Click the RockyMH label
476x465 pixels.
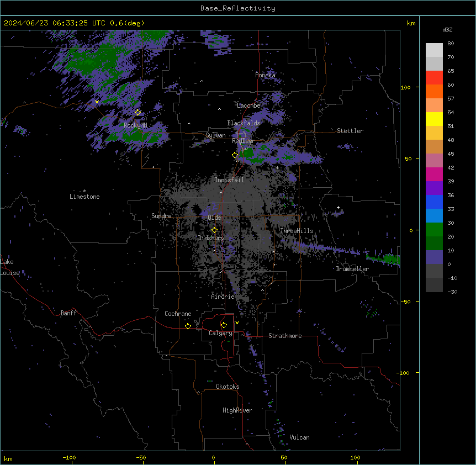[135, 125]
